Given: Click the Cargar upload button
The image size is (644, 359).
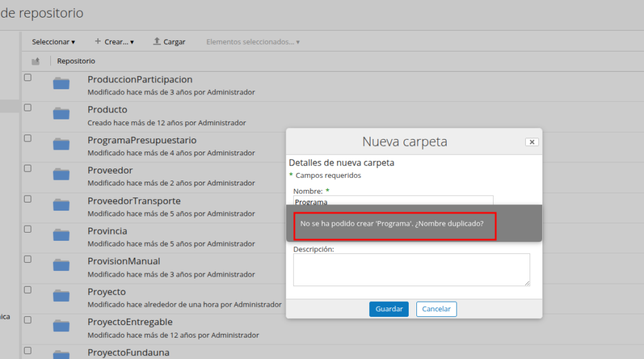Looking at the screenshot, I should pyautogui.click(x=169, y=41).
